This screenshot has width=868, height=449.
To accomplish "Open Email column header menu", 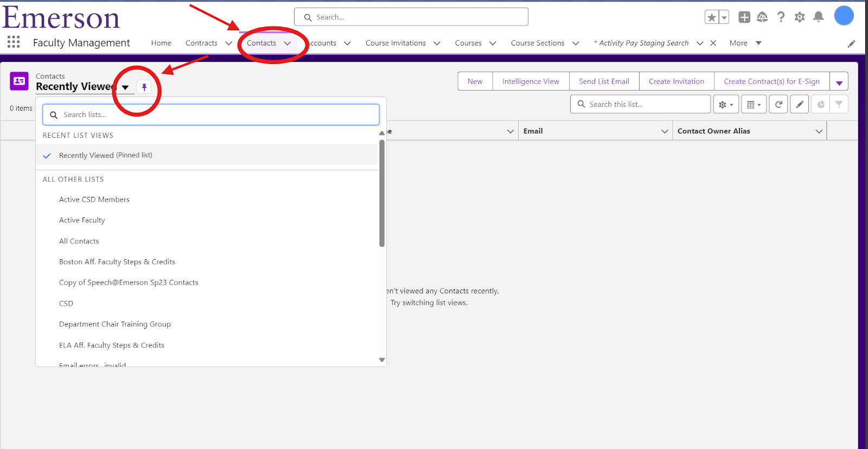I will [665, 131].
